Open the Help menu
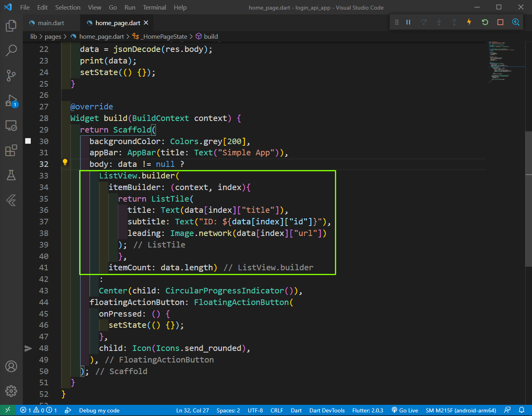This screenshot has height=416, width=532. click(180, 7)
